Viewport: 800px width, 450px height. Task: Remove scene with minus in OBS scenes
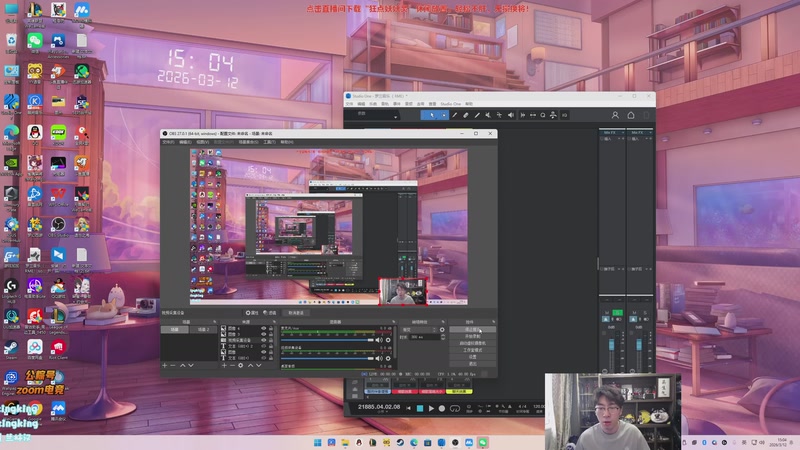click(x=172, y=365)
